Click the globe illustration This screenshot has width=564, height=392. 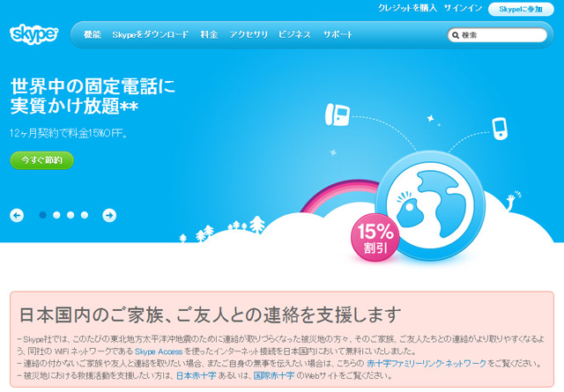click(430, 205)
